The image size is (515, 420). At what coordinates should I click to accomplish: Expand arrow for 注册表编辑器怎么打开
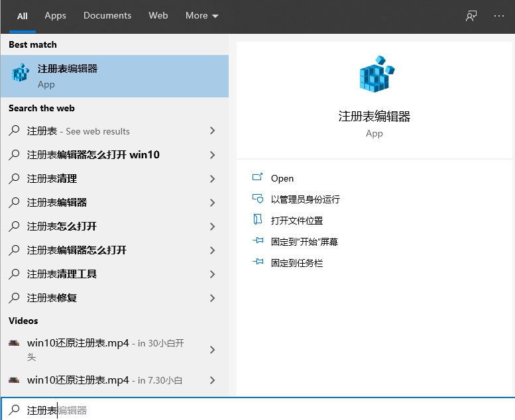213,250
